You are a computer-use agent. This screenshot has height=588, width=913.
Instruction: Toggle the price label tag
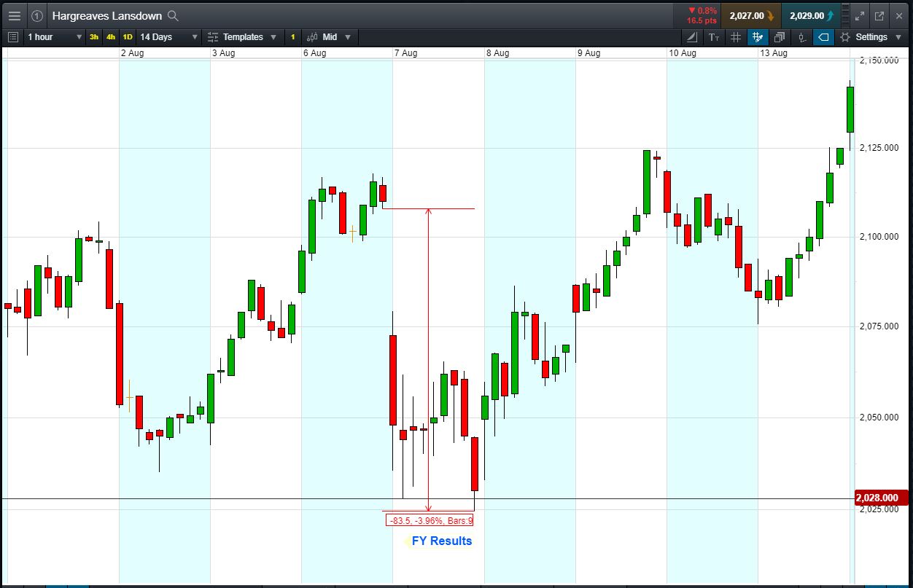[823, 36]
